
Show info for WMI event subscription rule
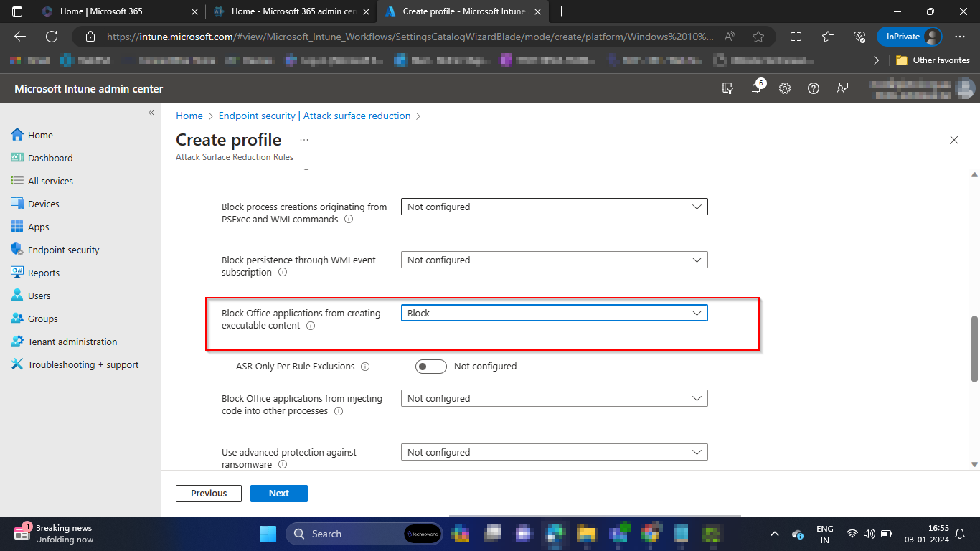point(283,273)
